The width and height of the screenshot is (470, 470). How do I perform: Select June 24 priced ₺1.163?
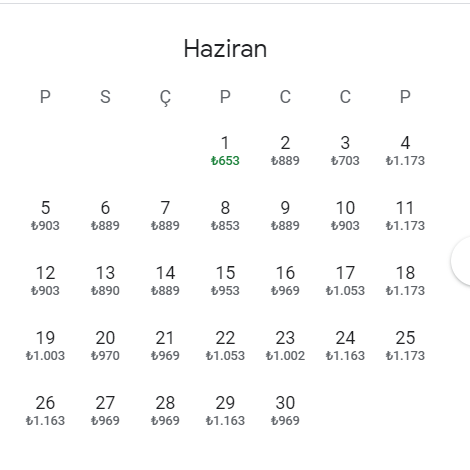345,346
